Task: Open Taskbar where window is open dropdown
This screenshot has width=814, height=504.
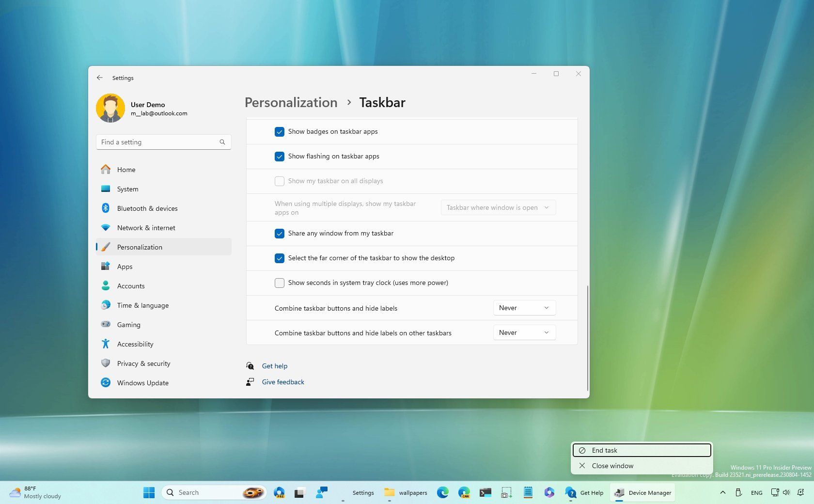Action: coord(498,207)
